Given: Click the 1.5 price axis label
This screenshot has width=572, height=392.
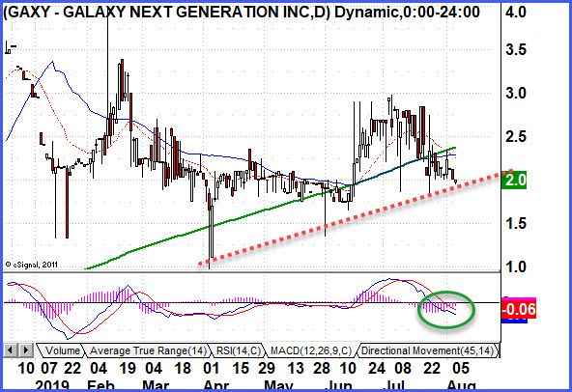Looking at the screenshot, I should point(515,223).
